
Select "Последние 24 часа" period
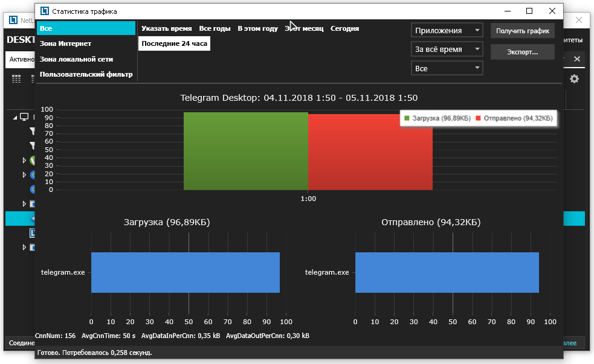[x=174, y=43]
